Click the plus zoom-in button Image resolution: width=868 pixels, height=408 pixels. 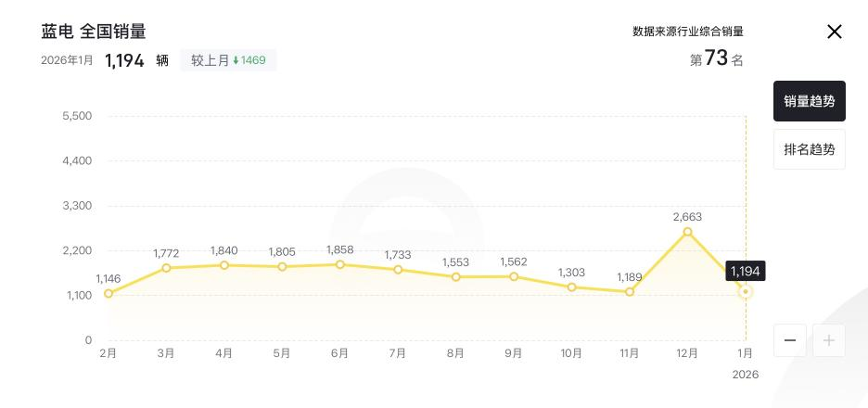click(828, 340)
